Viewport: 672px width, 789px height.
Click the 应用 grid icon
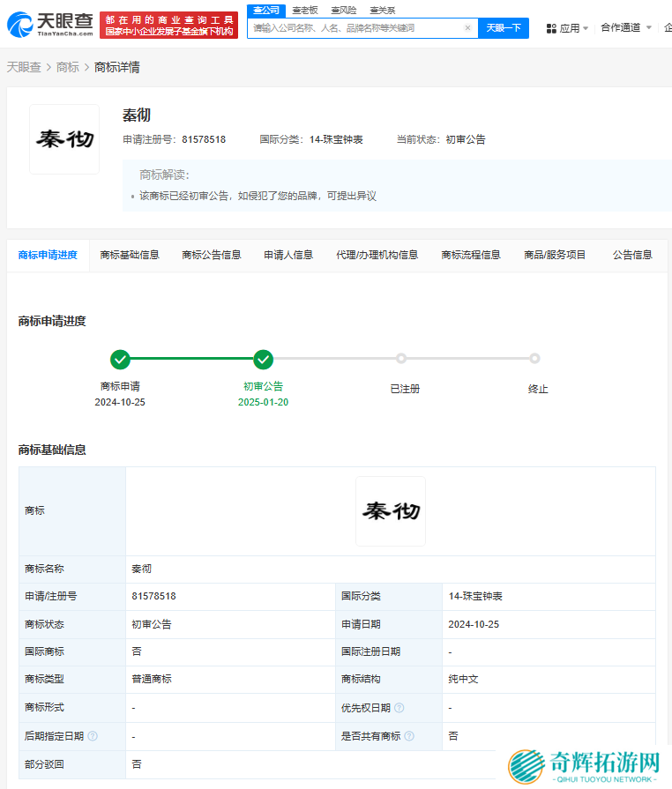(551, 28)
